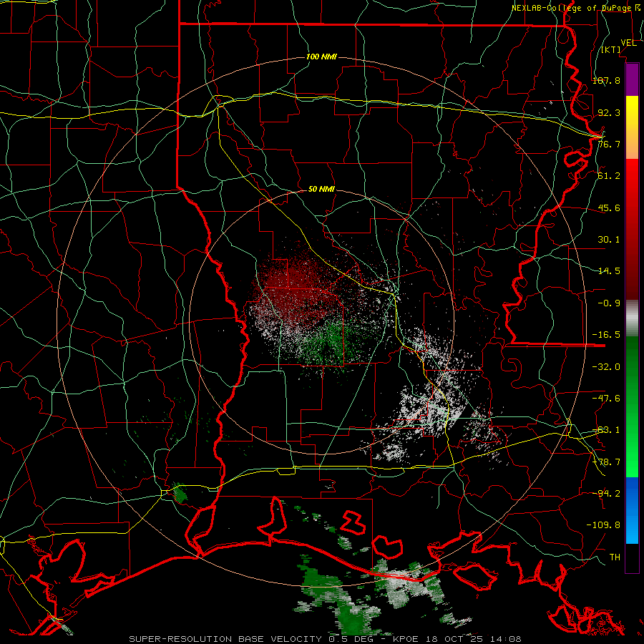
Task: Pick the purple segment of the color bar
Action: (x=632, y=79)
